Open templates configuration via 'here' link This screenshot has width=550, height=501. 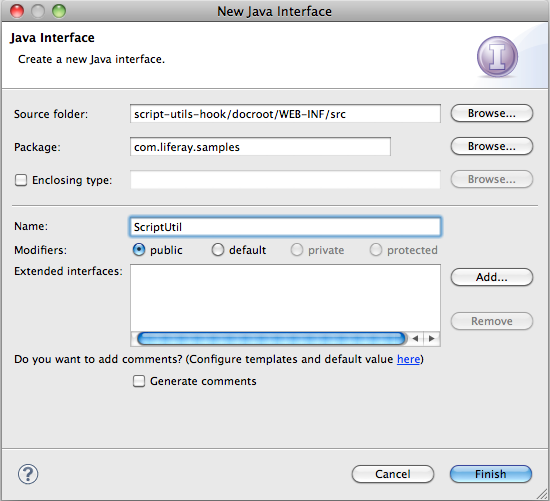pyautogui.click(x=408, y=359)
